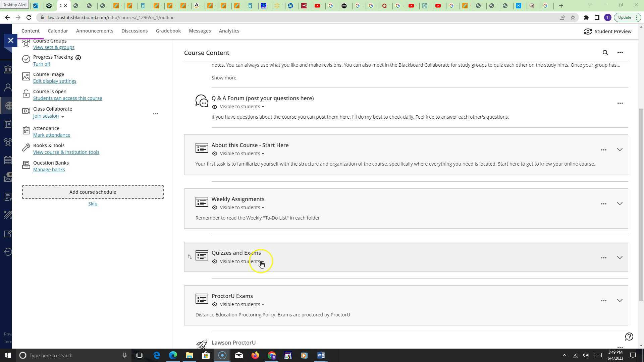Open Quizzes and Exams options ellipsis

603,258
